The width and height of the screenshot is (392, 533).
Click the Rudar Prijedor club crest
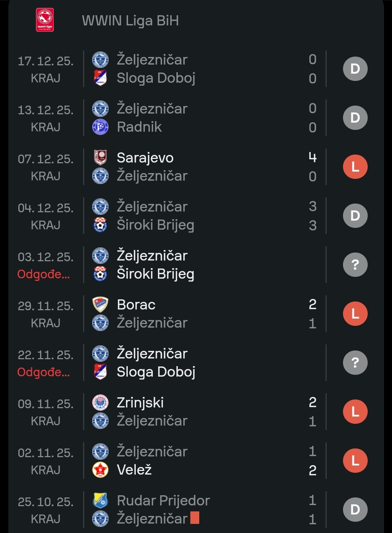pyautogui.click(x=100, y=500)
